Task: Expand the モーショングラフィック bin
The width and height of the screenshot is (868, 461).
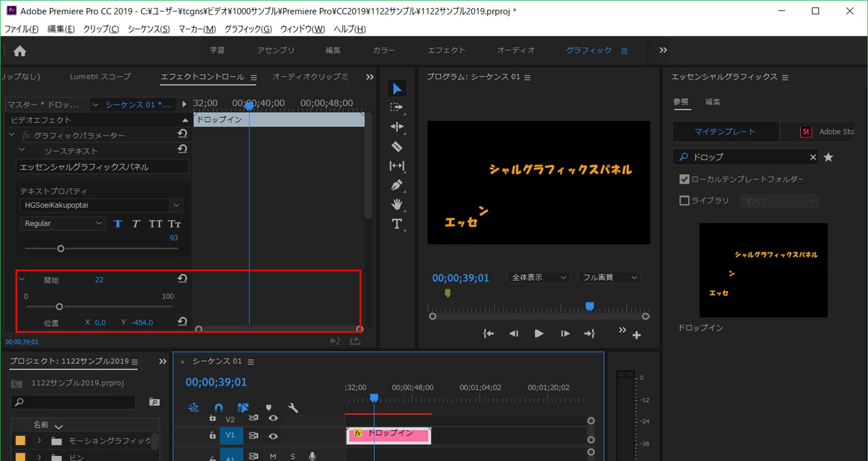Action: click(39, 441)
